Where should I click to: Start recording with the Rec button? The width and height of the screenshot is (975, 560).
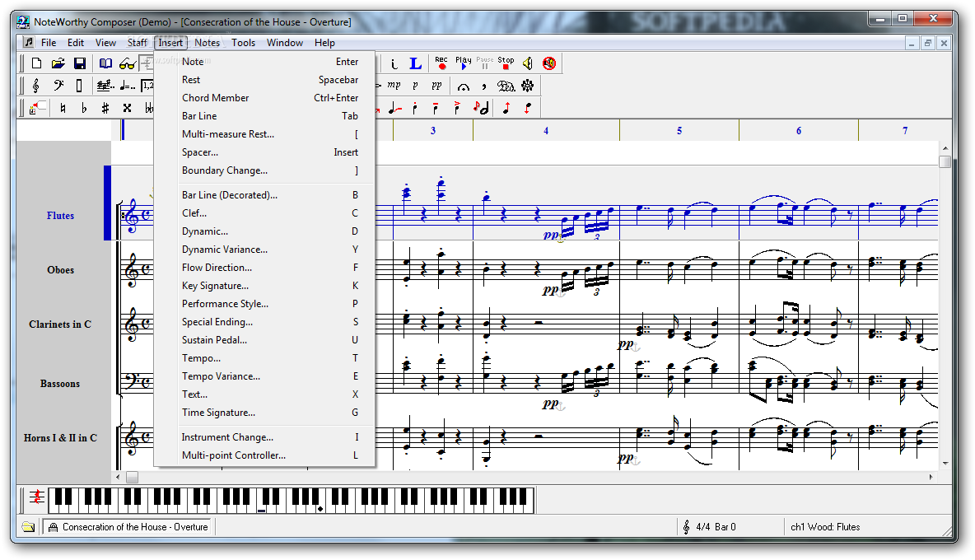pyautogui.click(x=441, y=63)
